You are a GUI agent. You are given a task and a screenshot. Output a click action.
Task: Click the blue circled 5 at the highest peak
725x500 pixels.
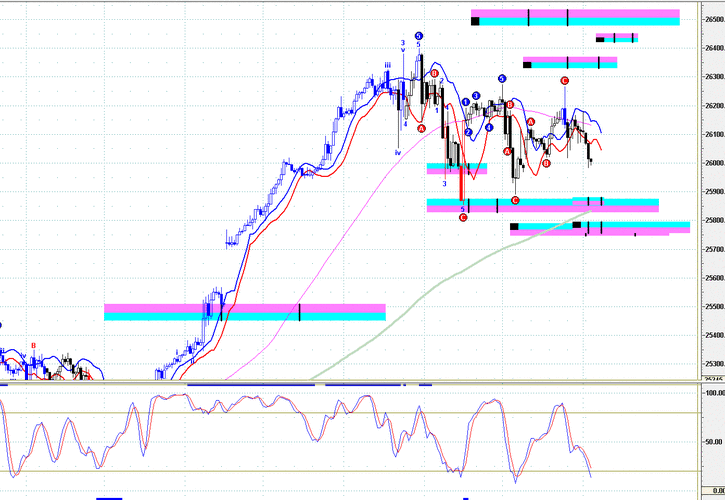[418, 35]
